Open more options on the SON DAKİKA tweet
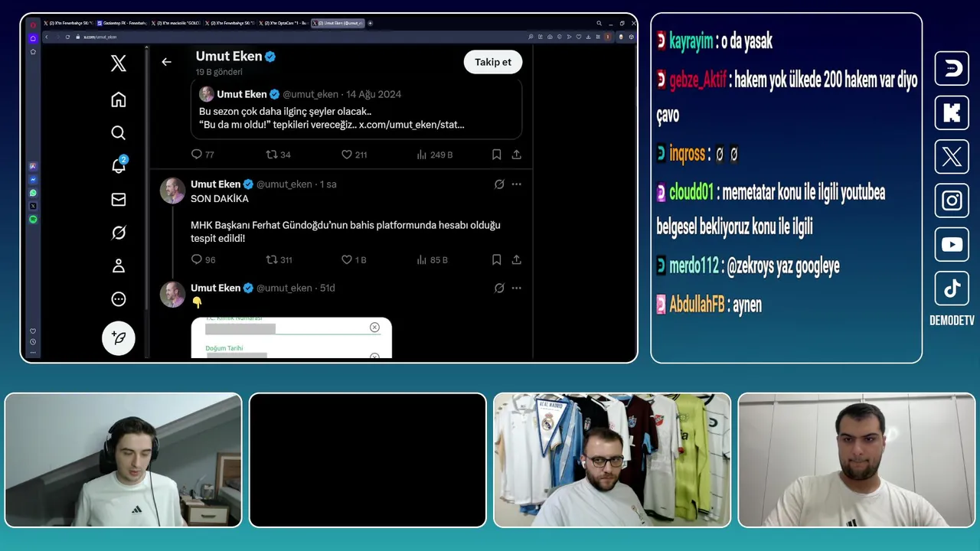Screen dimensions: 980x551 (x=517, y=184)
